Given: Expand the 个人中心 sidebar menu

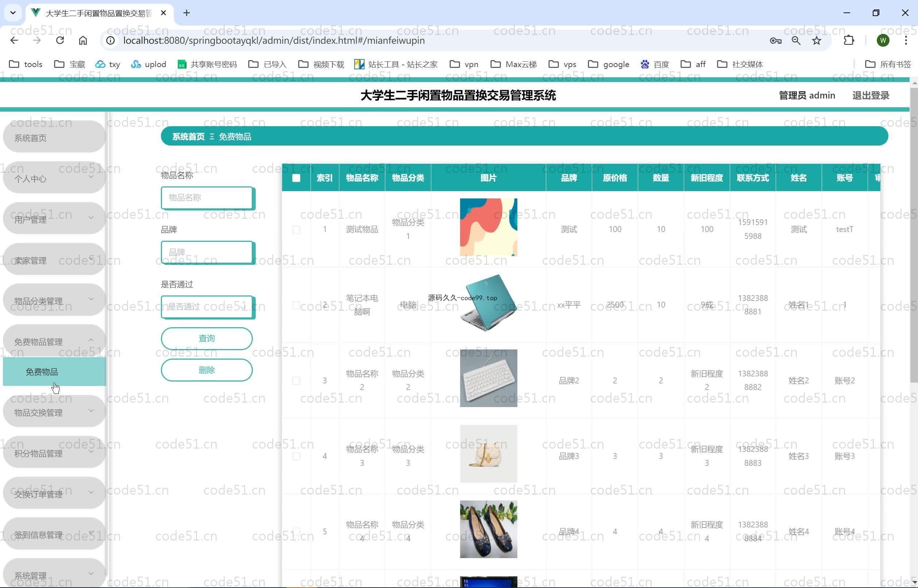Looking at the screenshot, I should [54, 178].
